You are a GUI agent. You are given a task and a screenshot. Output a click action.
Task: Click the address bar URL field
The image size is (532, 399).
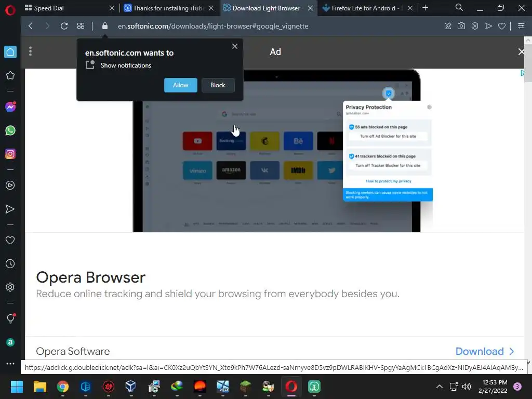[213, 26]
